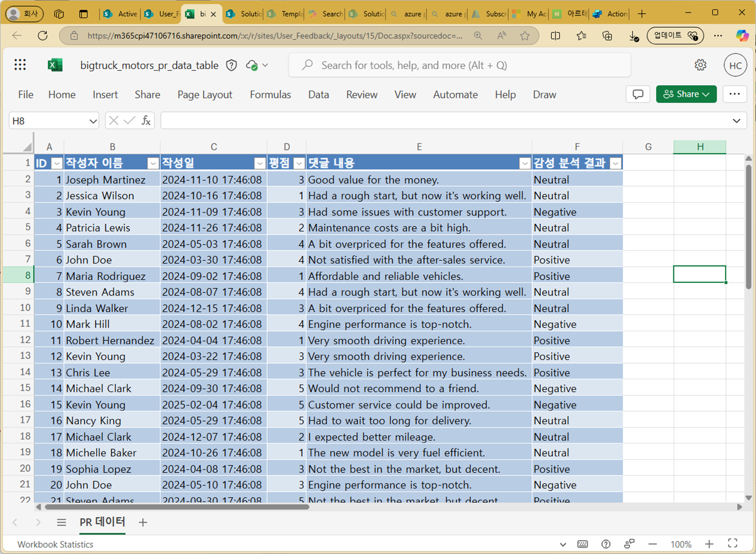
Task: Click the vertical scrollbar thumb
Action: 748,227
